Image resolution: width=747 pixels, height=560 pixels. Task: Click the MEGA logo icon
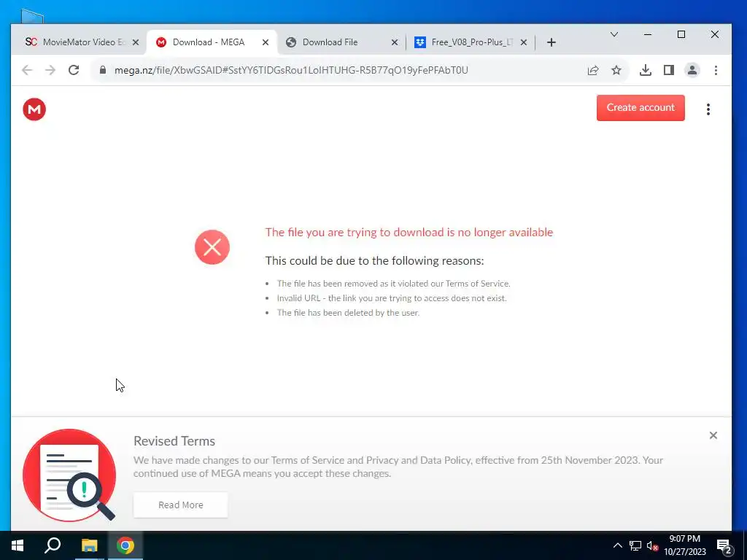coord(34,109)
